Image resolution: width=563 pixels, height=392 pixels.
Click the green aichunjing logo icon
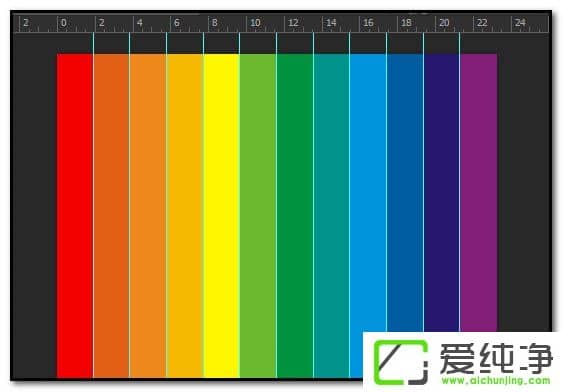[401, 362]
